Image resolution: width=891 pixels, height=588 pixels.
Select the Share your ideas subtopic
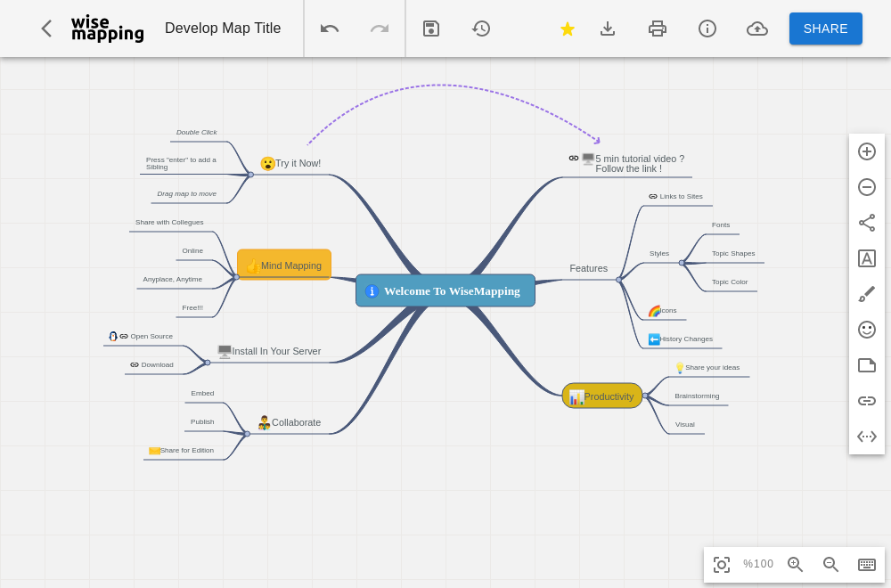tap(713, 368)
